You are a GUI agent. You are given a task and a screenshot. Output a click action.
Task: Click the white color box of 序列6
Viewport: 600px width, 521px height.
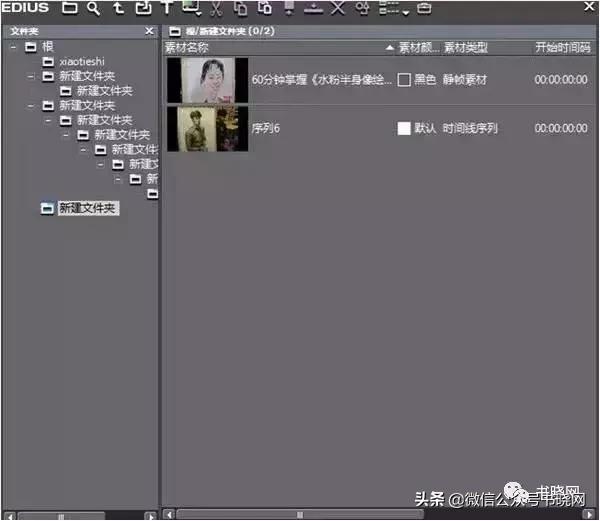pos(404,129)
